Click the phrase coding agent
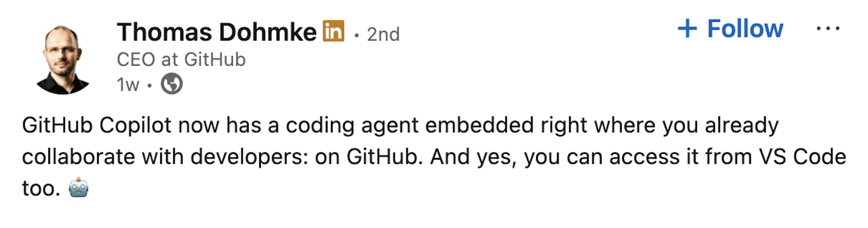Image resolution: width=868 pixels, height=228 pixels. point(352,126)
